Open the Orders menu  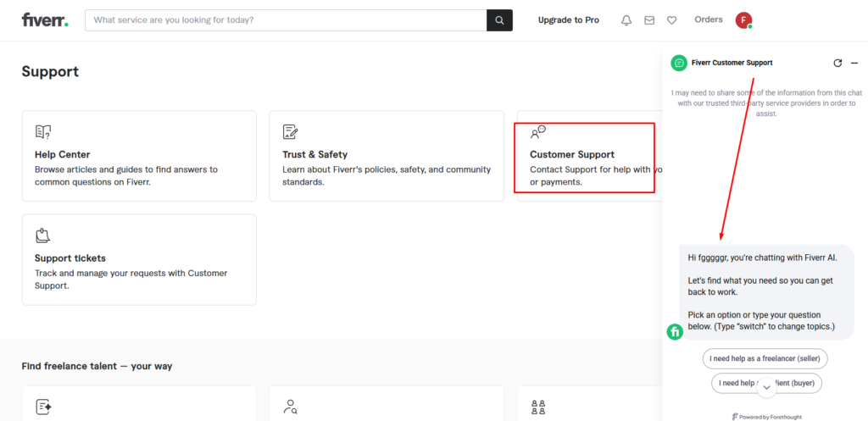click(x=709, y=20)
